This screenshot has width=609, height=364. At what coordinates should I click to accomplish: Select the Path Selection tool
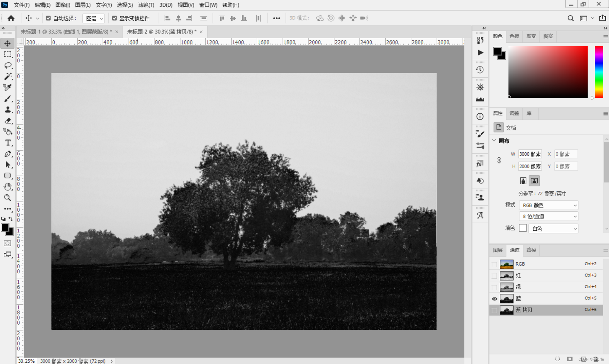point(7,165)
